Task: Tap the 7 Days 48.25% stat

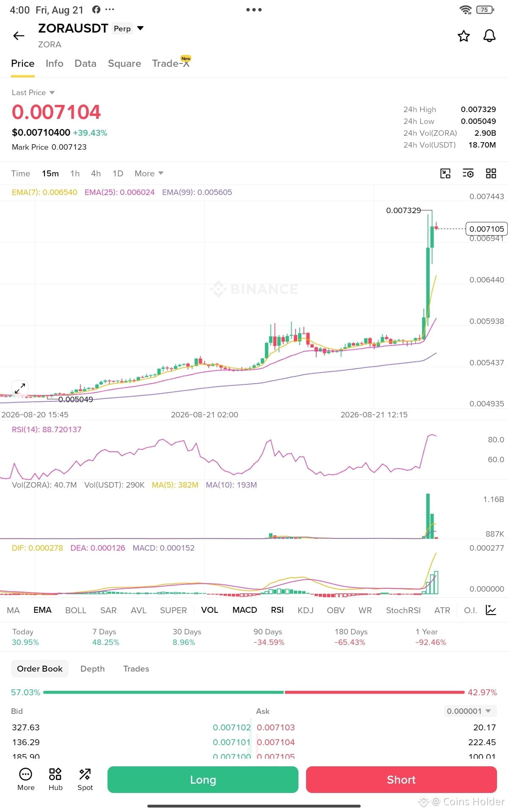Action: coord(106,637)
